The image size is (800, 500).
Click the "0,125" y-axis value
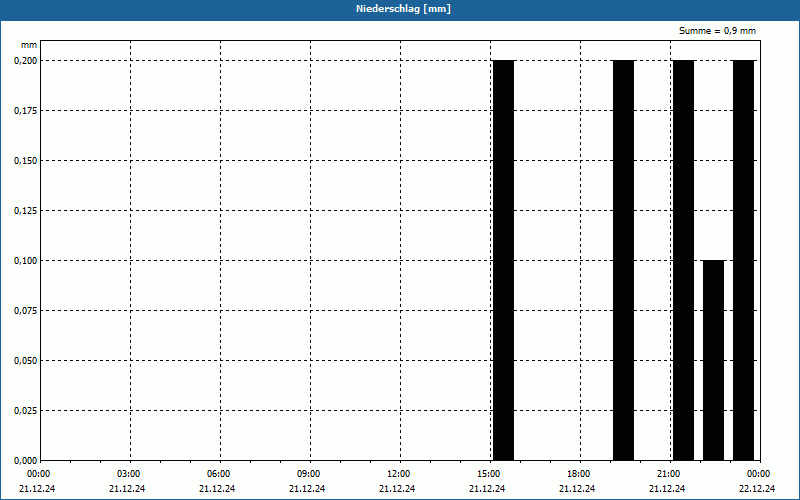click(26, 211)
